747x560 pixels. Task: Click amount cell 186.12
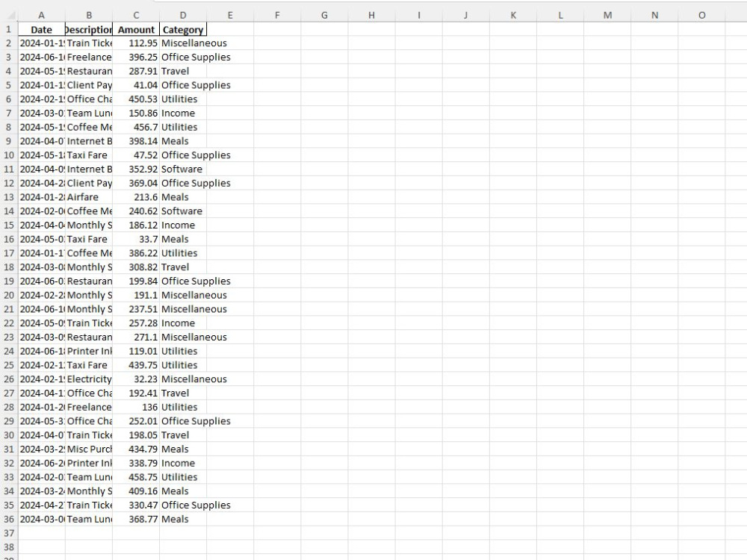pos(136,225)
